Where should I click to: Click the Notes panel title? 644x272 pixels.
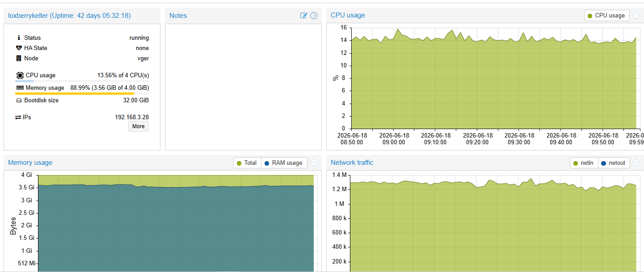click(178, 16)
